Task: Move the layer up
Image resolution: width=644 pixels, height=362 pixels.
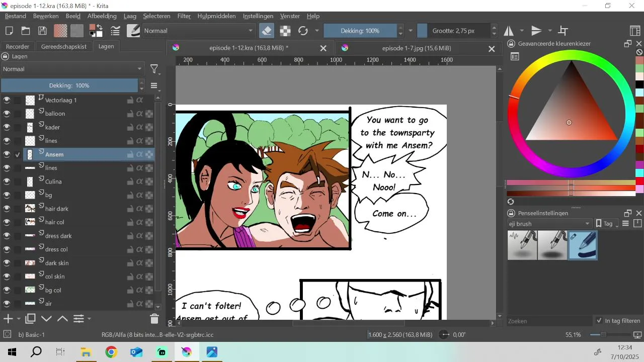Action: click(63, 318)
